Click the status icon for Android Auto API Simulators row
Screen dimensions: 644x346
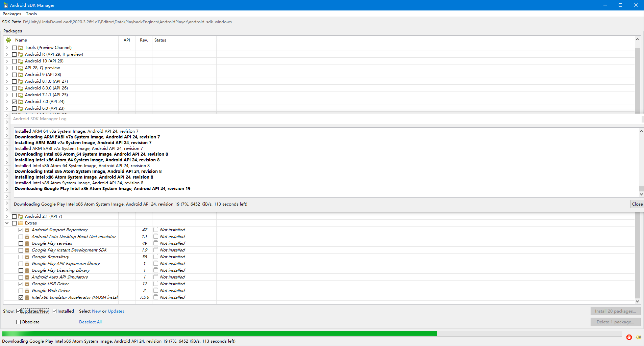[x=156, y=277]
